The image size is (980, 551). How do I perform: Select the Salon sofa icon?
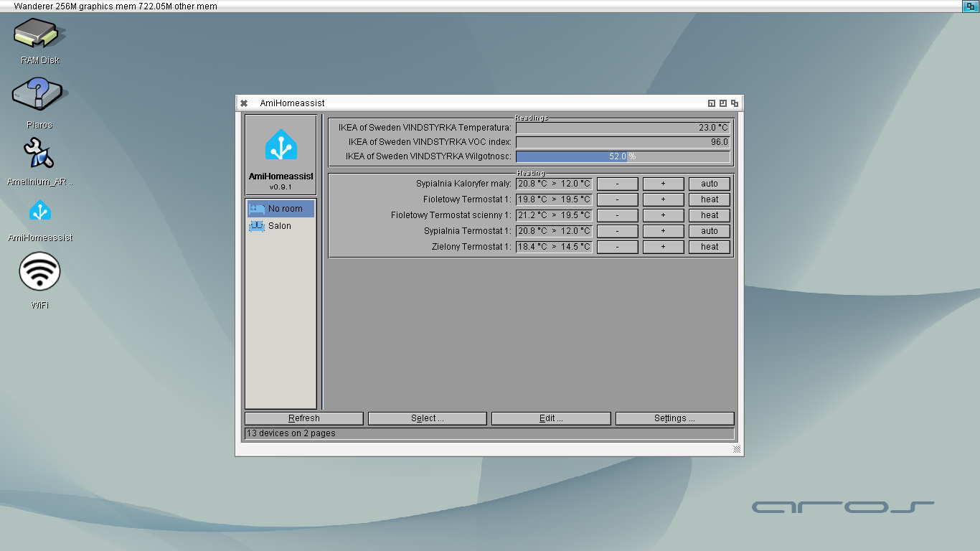click(x=257, y=226)
